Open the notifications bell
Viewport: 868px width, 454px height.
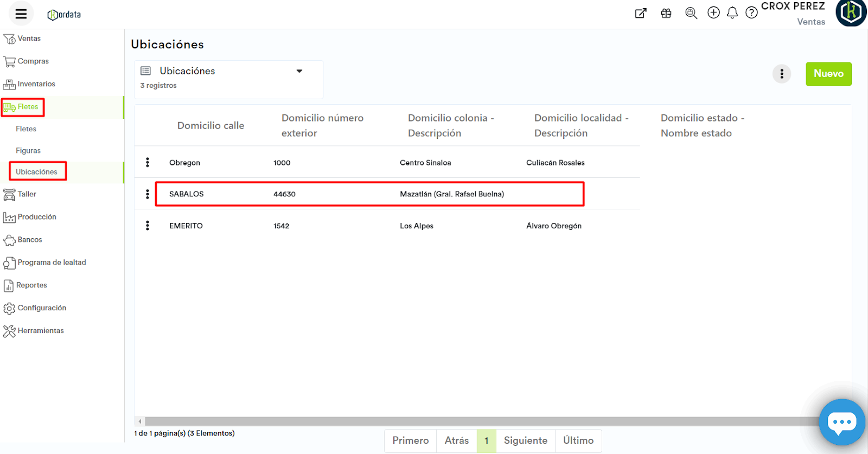coord(732,13)
